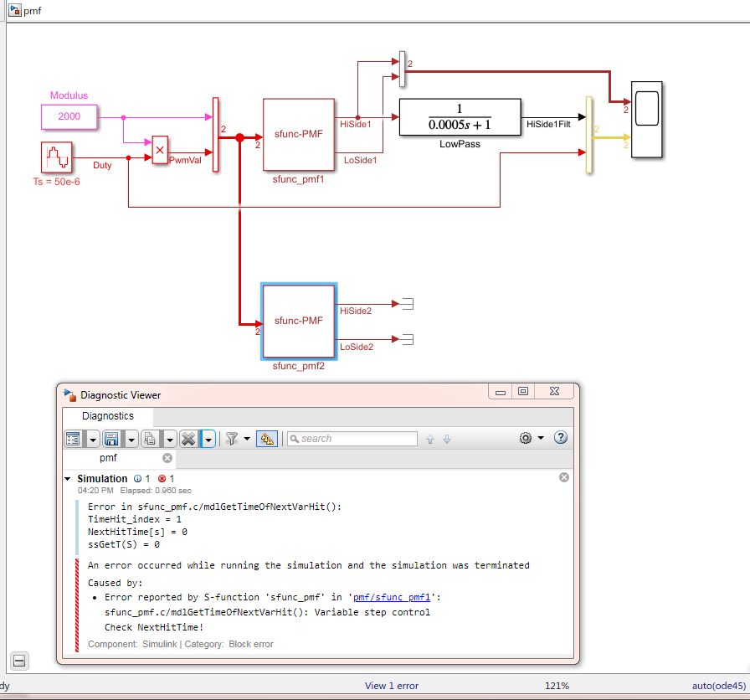750x700 pixels.
Task: Select the pmf model tab
Action: (108, 458)
